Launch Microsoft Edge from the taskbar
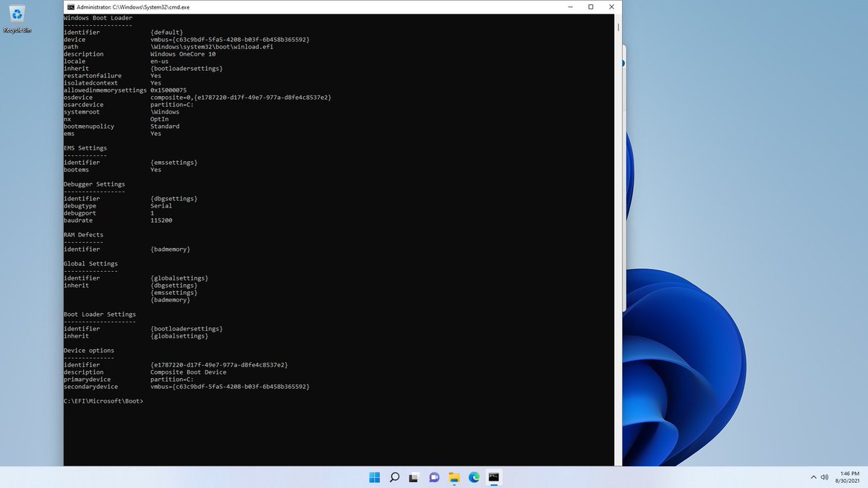This screenshot has width=868, height=488. 475,477
